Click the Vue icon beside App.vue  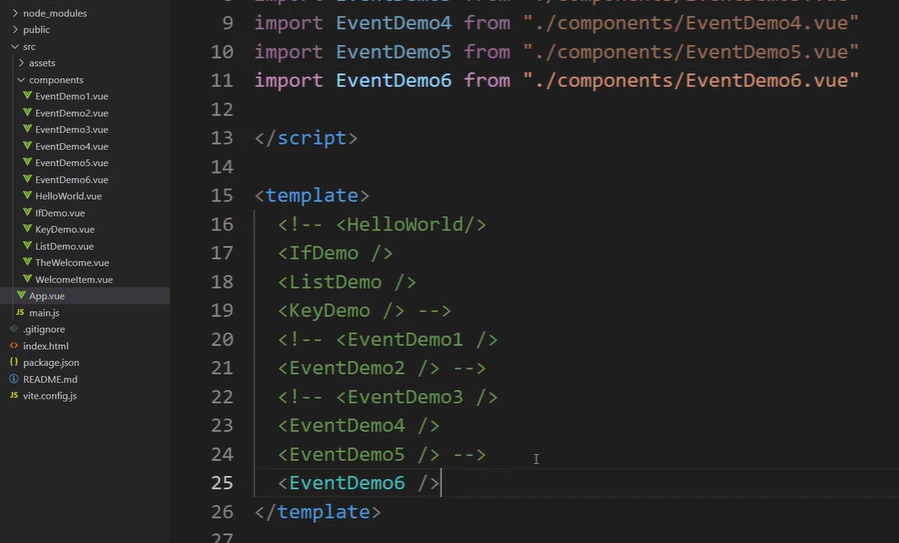pyautogui.click(x=21, y=295)
